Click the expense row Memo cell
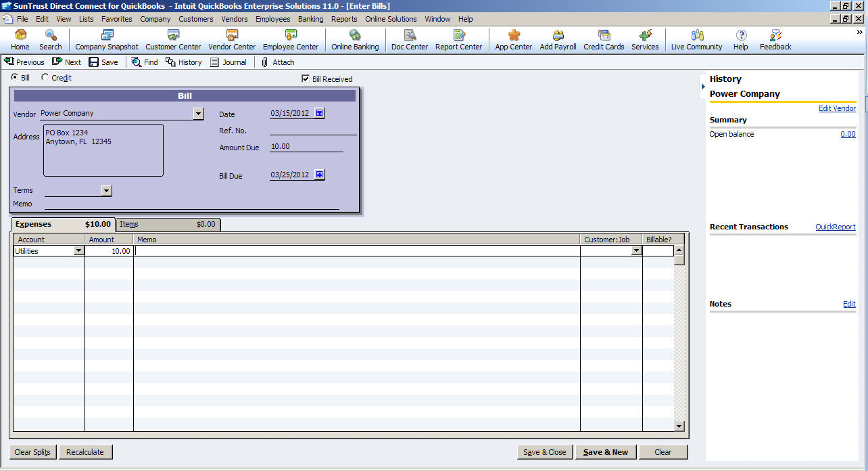The image size is (868, 471). [x=356, y=250]
